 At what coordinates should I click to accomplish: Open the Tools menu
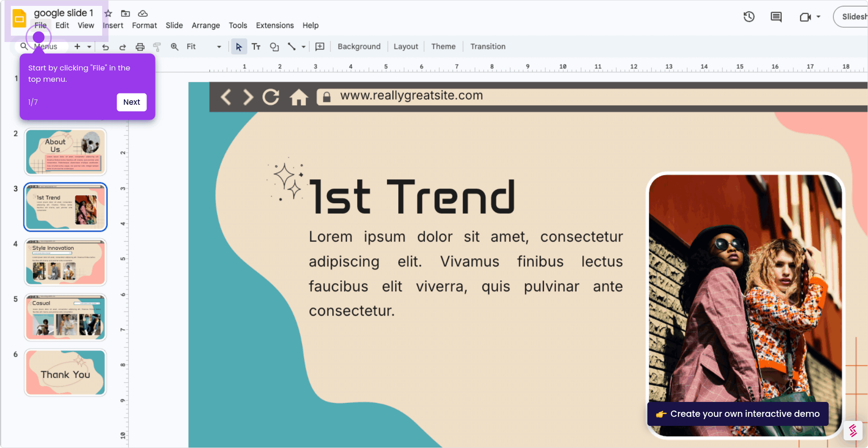point(238,25)
